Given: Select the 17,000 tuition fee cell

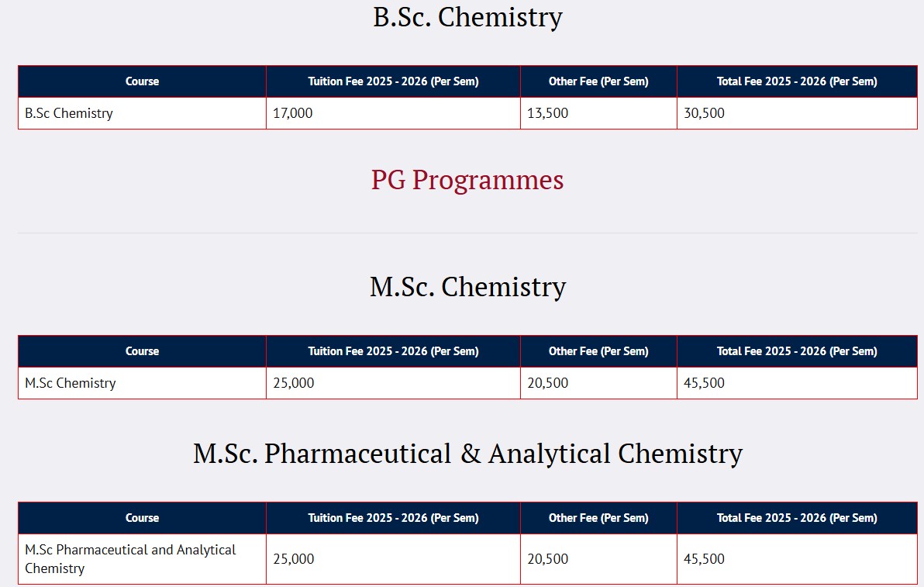Looking at the screenshot, I should pyautogui.click(x=293, y=113).
